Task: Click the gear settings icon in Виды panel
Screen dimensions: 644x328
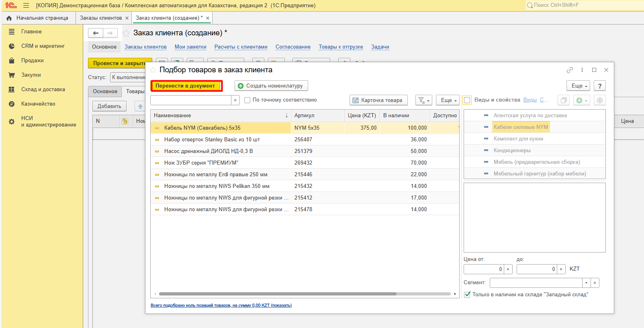Action: 599,100
